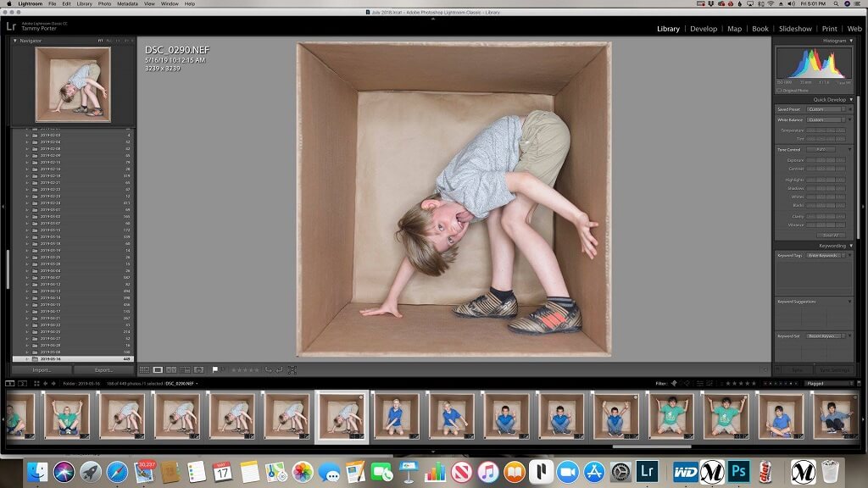Screen dimensions: 868x488
Task: Switch to the Develop module
Action: click(x=704, y=28)
